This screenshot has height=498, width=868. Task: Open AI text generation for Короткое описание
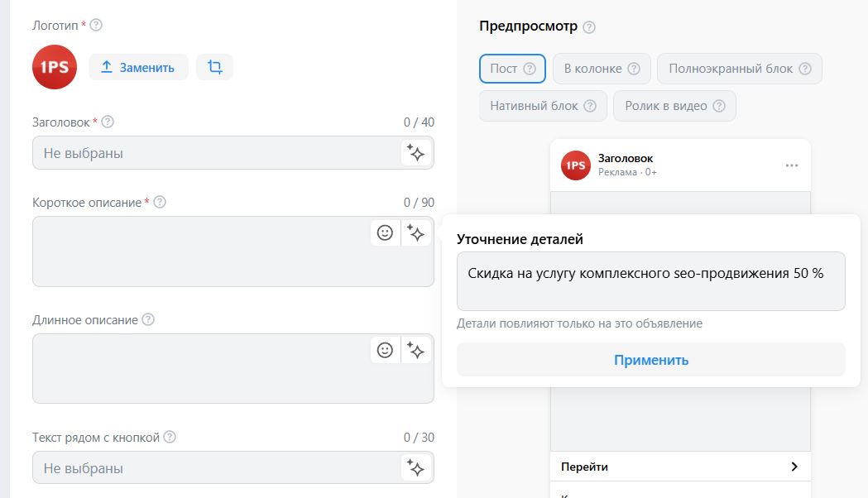point(416,232)
